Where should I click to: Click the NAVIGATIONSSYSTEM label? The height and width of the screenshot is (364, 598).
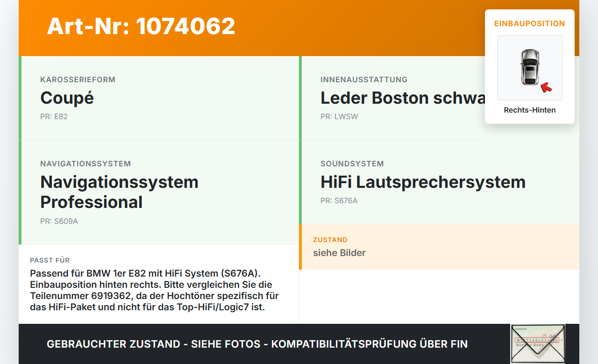[85, 164]
